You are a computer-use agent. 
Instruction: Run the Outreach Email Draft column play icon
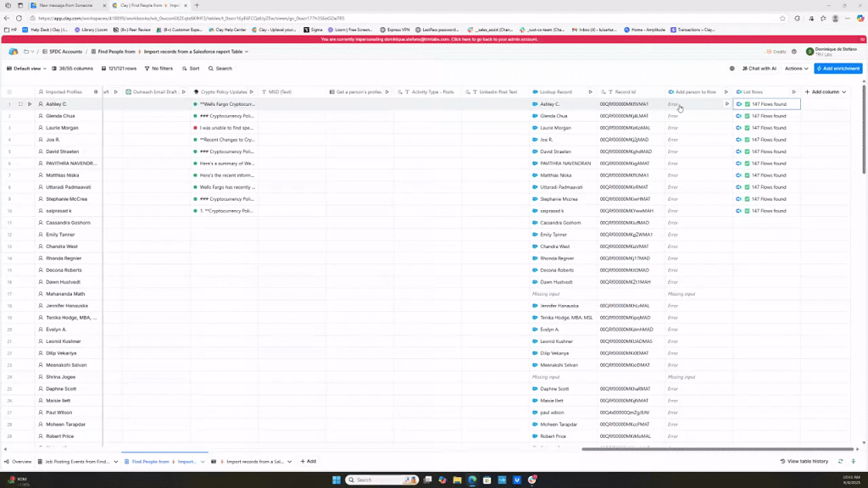[186, 91]
